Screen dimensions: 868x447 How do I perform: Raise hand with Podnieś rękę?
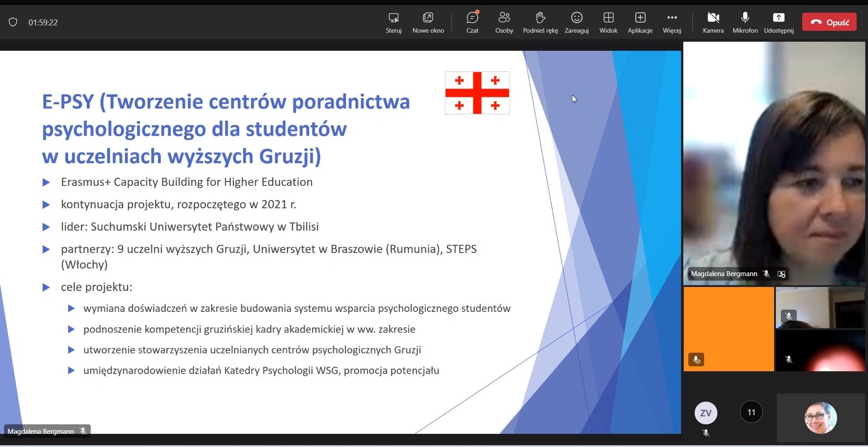[540, 22]
